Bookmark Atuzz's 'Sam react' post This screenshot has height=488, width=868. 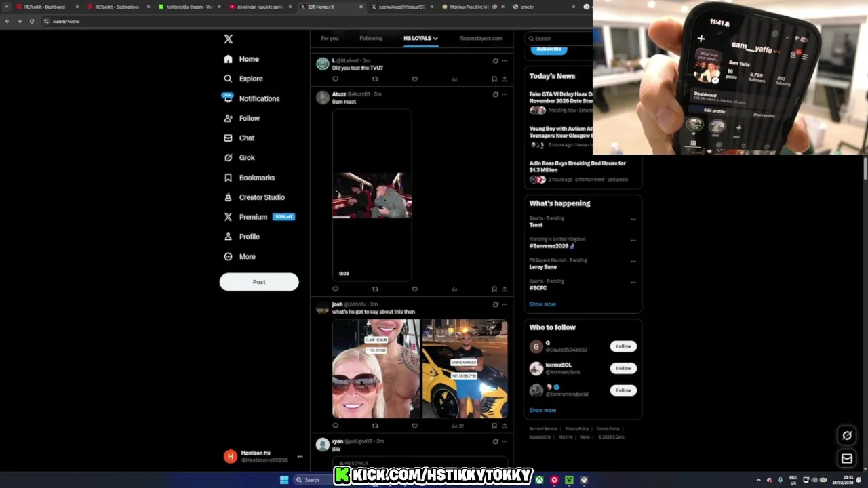point(494,289)
